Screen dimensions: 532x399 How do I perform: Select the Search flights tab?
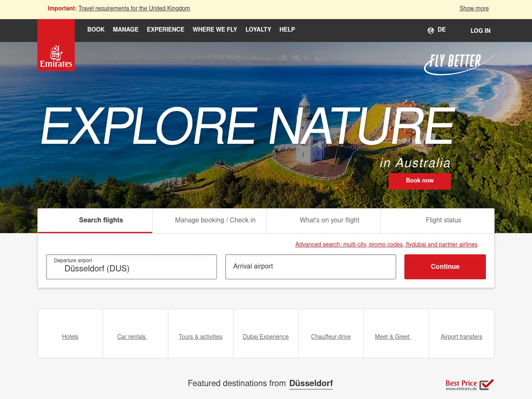pyautogui.click(x=101, y=220)
